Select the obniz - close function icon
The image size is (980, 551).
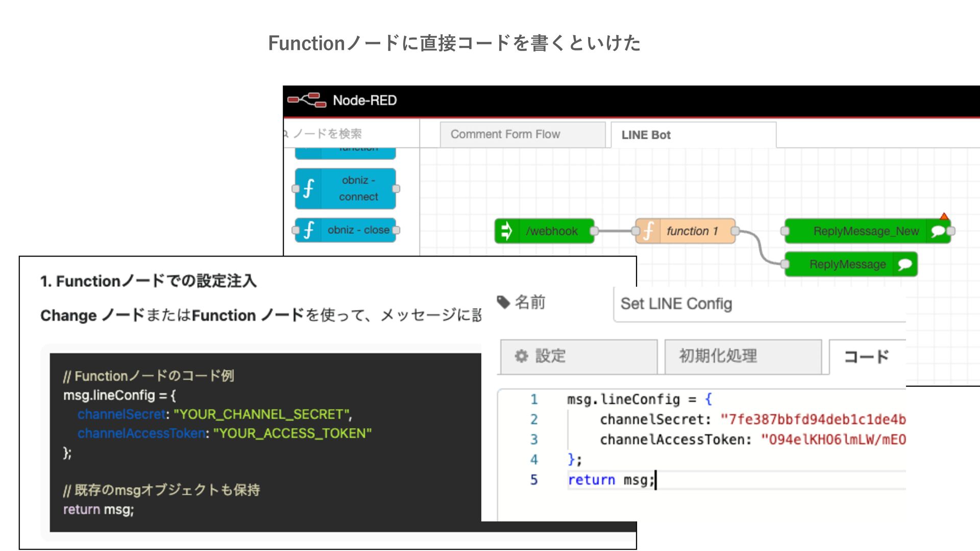pos(308,230)
